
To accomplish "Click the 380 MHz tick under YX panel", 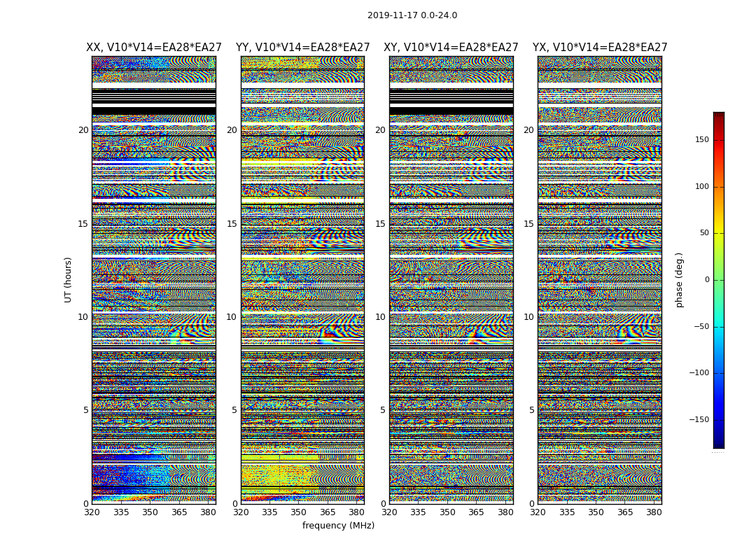I will pos(654,512).
